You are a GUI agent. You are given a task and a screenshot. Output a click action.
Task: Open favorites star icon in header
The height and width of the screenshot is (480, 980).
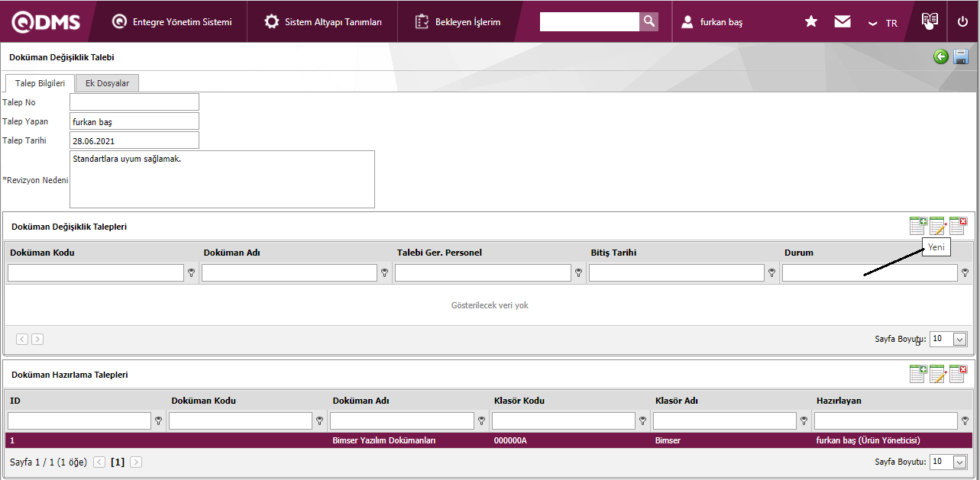coord(811,22)
